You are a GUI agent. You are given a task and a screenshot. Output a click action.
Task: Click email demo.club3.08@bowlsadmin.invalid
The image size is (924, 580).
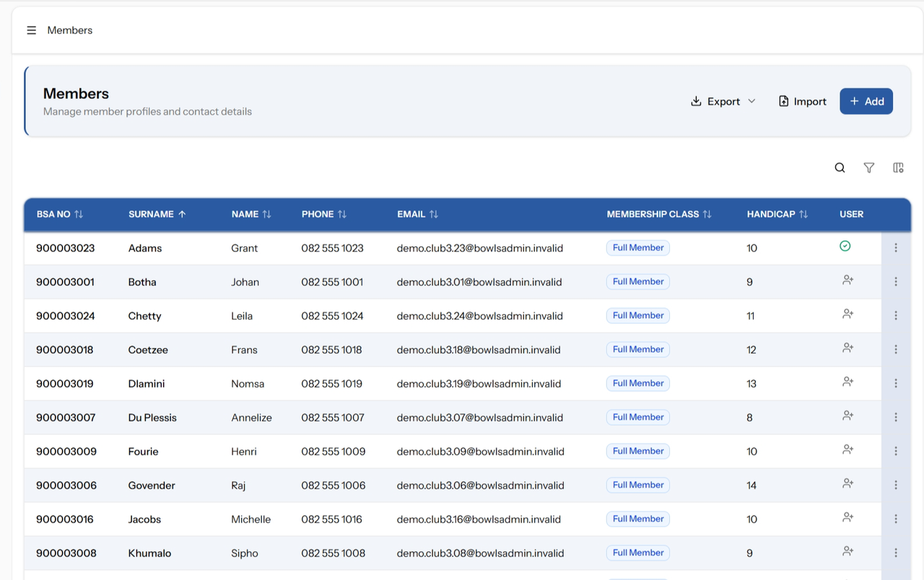click(x=480, y=553)
